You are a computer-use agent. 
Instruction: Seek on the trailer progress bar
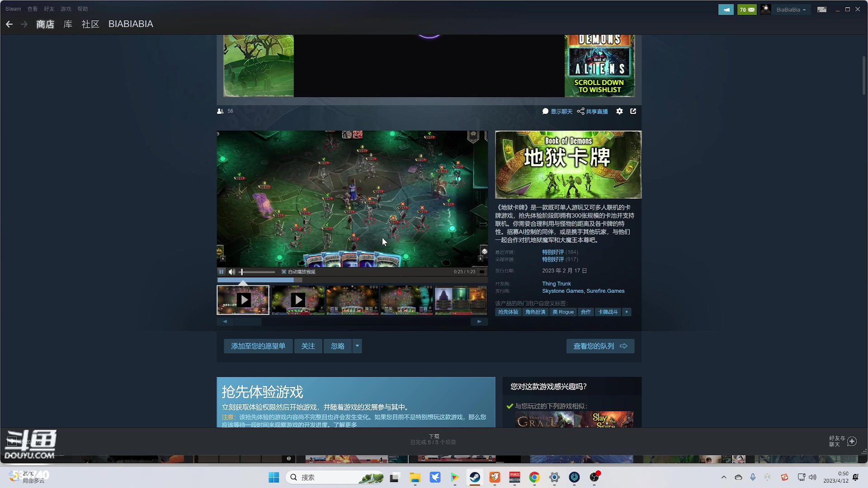352,280
